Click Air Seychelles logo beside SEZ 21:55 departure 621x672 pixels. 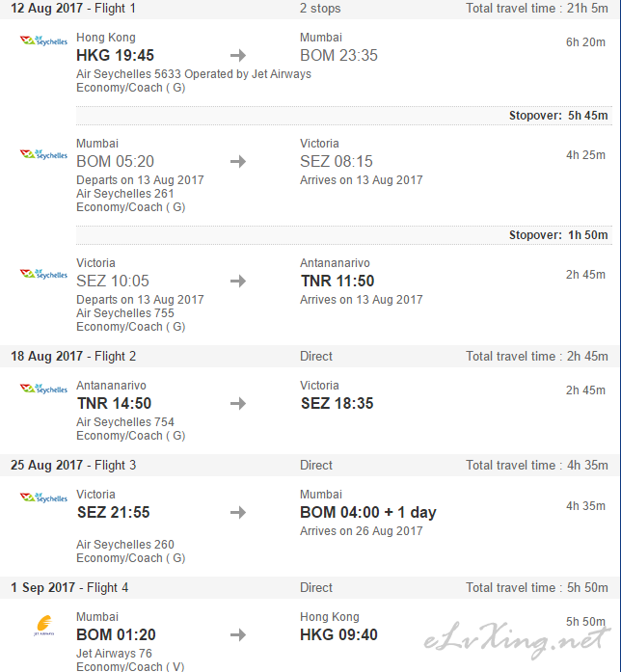click(x=43, y=497)
